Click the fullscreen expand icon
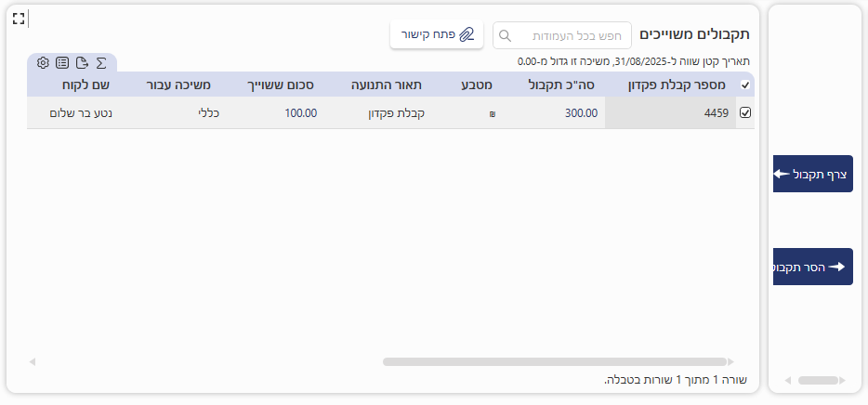Image resolution: width=868 pixels, height=405 pixels. (x=19, y=18)
